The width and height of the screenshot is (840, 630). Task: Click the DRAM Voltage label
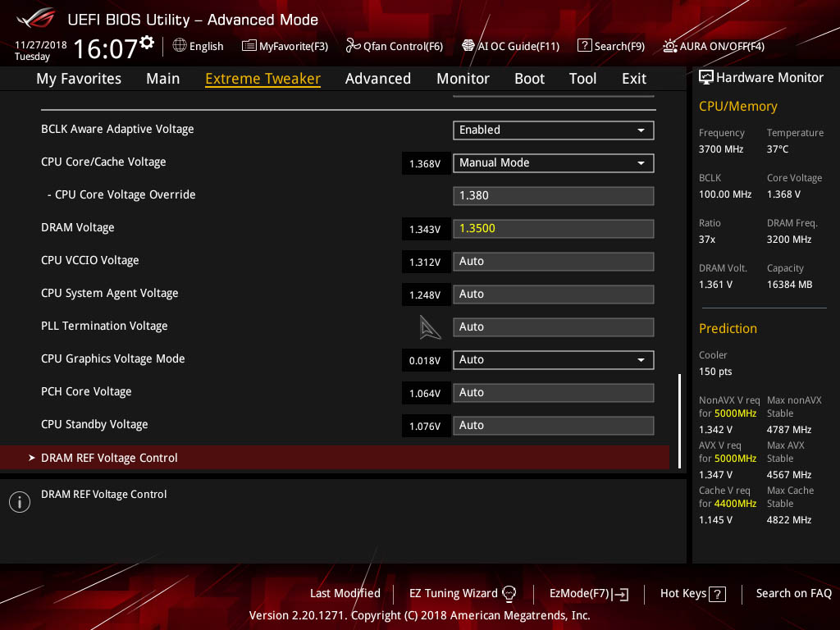click(x=78, y=228)
